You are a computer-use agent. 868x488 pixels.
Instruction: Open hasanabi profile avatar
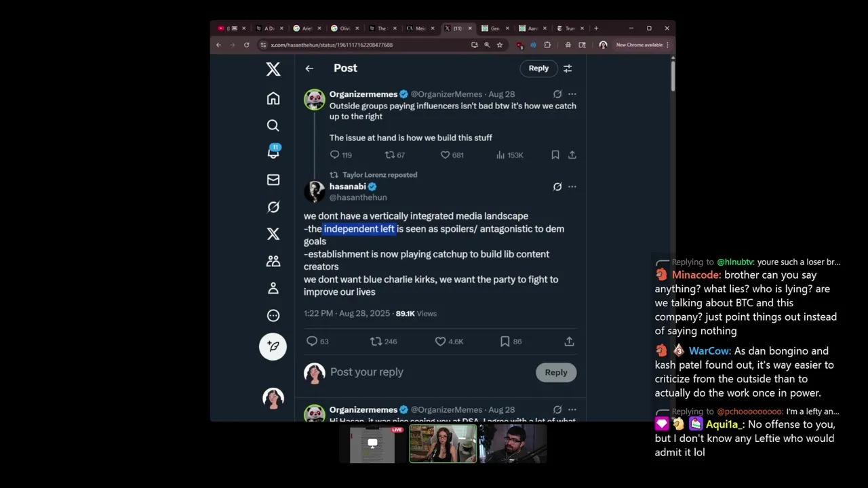[315, 192]
